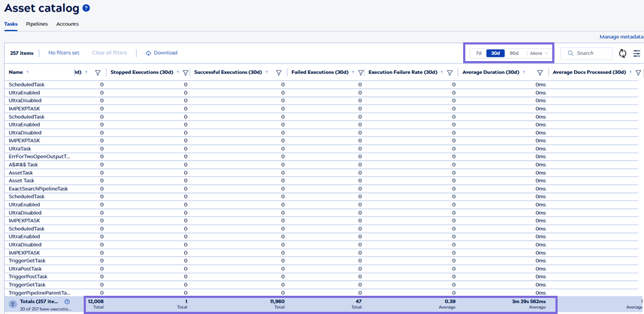Open filter for Stopped Executions (30d)

(x=185, y=72)
